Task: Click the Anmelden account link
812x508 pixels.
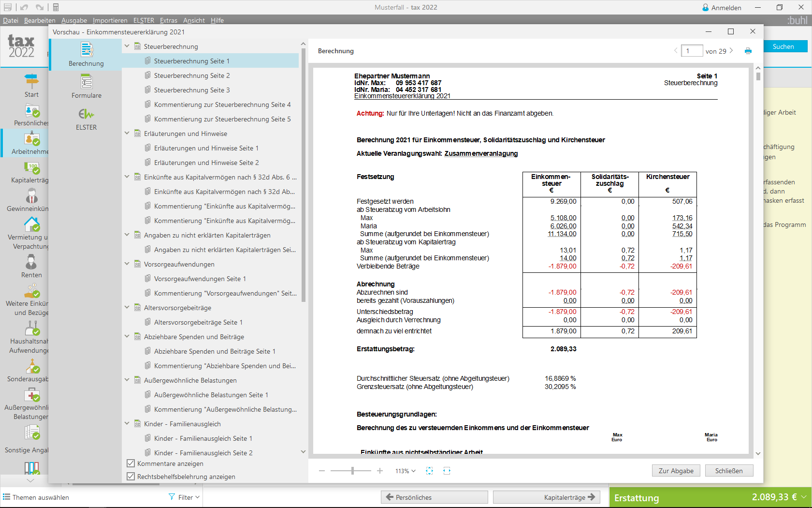Action: pos(722,8)
